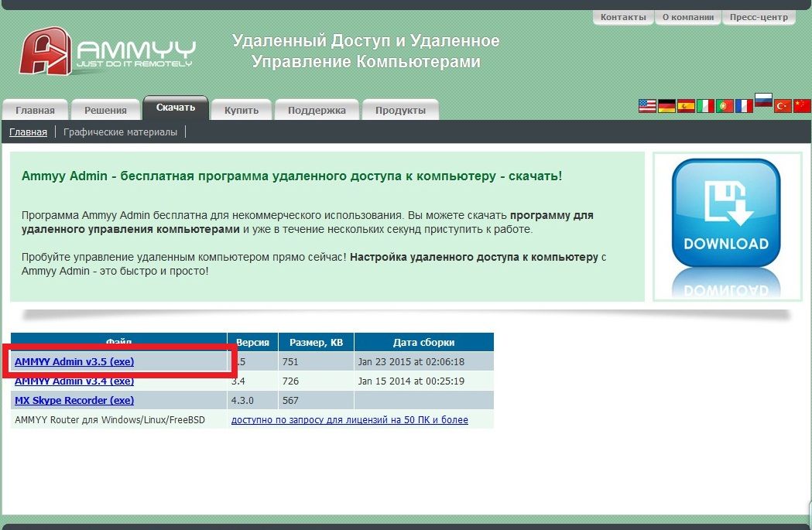Screen dimensions: 812x530
Task: Click the Ammyy logo image
Action: 108,52
